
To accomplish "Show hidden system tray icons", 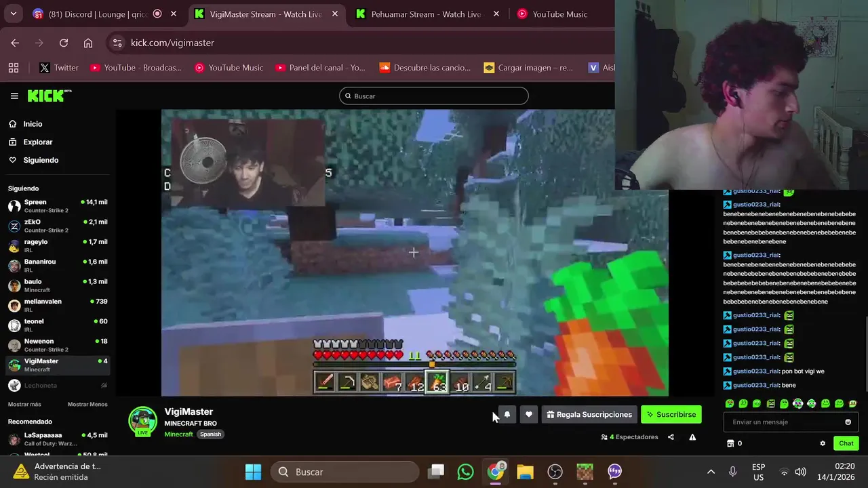I will pyautogui.click(x=711, y=472).
